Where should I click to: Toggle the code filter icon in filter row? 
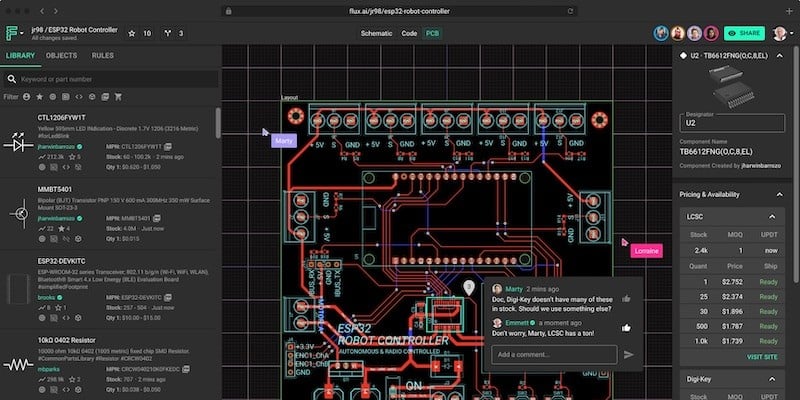point(79,96)
